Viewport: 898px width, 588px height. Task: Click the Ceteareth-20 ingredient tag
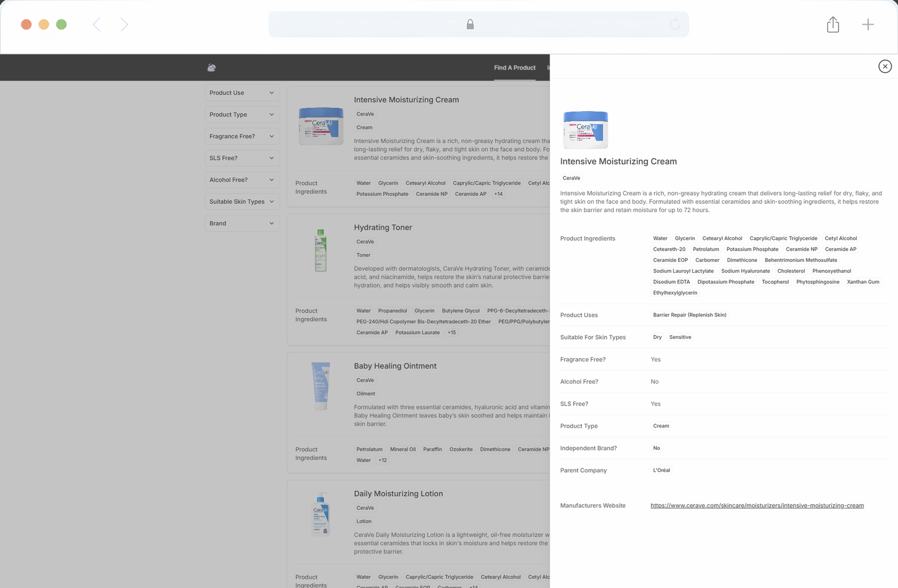[669, 250]
